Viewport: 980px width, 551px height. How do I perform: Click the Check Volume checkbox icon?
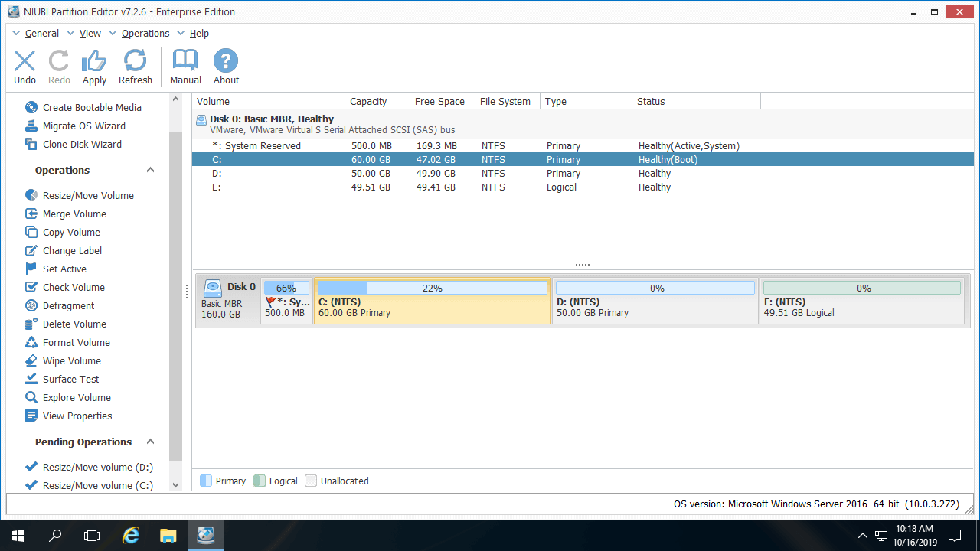click(x=31, y=288)
